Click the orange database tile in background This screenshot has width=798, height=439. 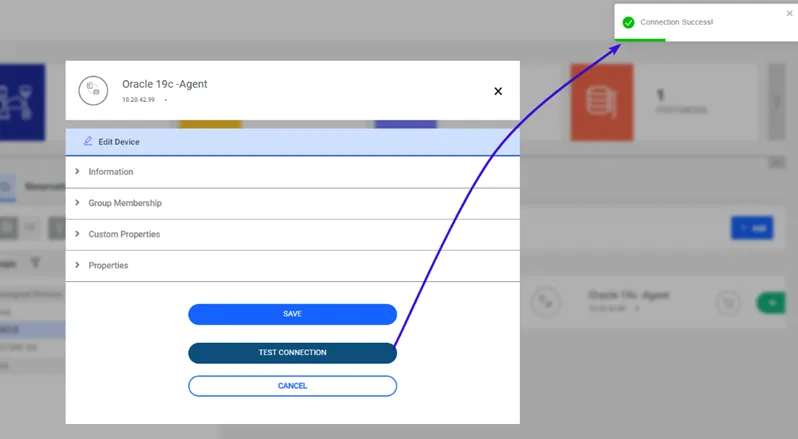point(602,102)
